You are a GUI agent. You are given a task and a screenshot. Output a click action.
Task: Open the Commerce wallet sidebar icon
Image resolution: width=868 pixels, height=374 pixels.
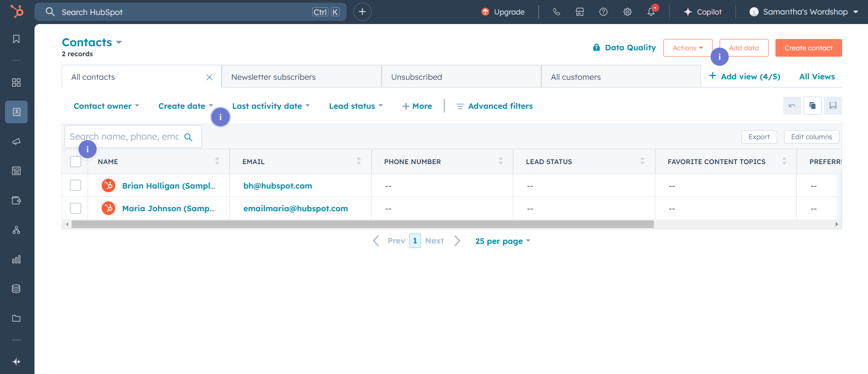tap(16, 200)
